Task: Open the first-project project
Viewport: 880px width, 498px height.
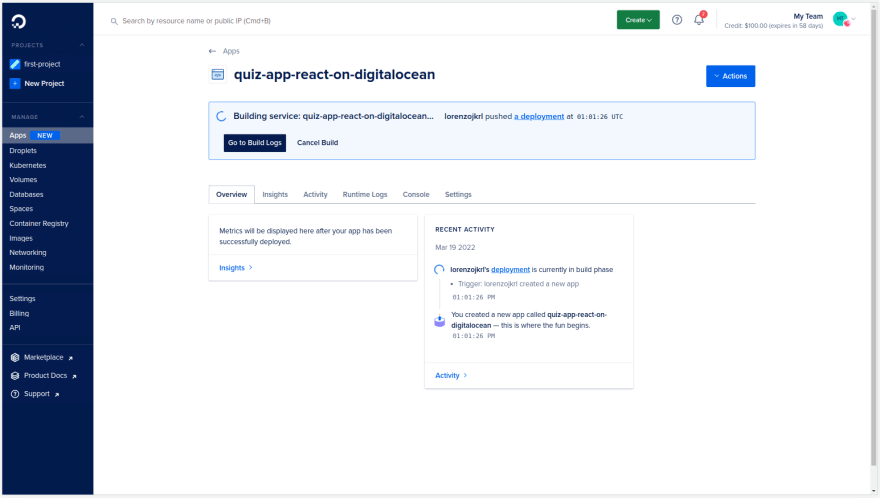Action: pyautogui.click(x=42, y=64)
